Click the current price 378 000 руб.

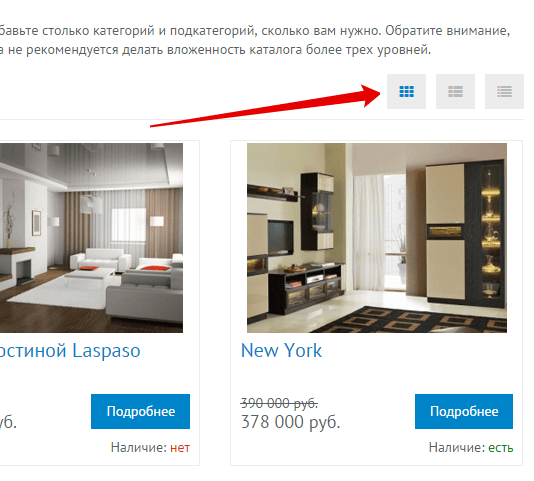[x=290, y=422]
